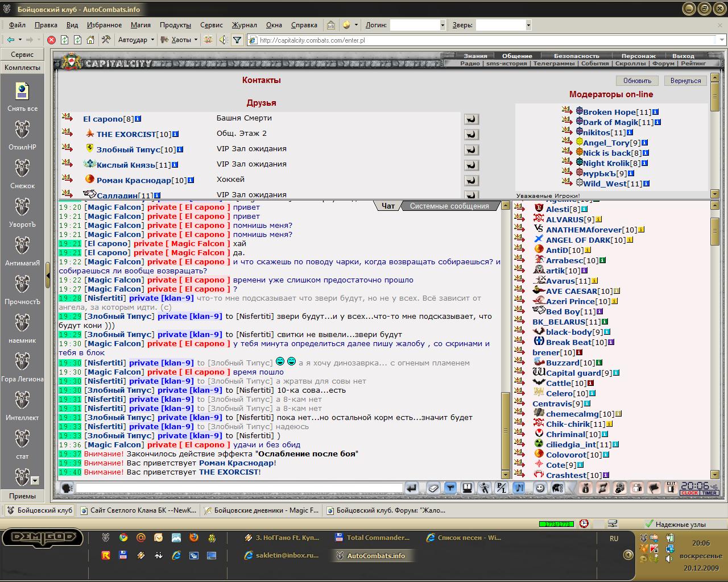Click the eraser clear chat icon
The image size is (728, 582).
pyautogui.click(x=433, y=488)
